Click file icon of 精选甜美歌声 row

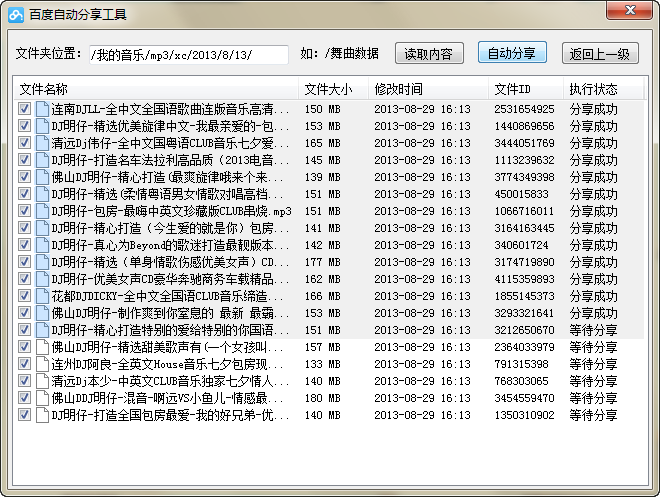[42, 347]
